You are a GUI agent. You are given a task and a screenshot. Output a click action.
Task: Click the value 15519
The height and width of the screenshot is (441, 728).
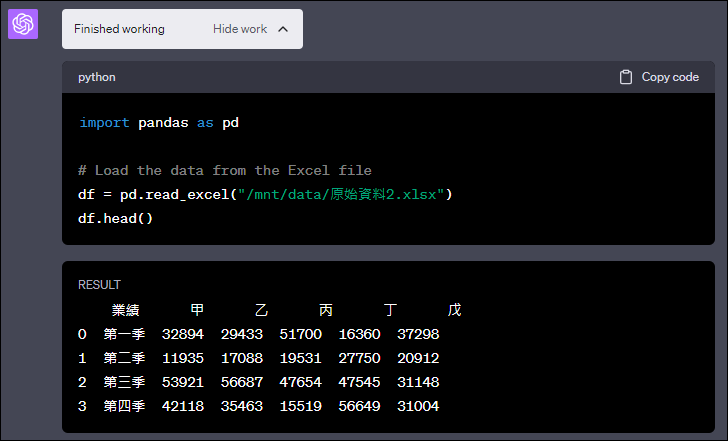(300, 407)
